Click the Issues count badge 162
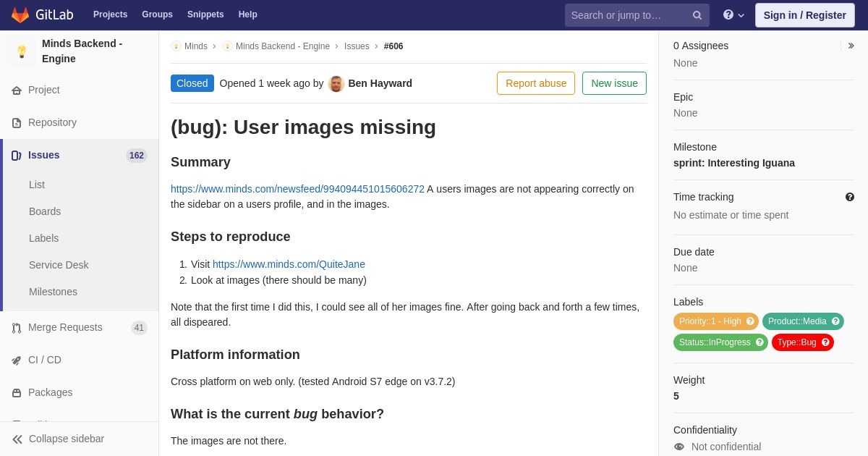Viewport: 868px width, 456px height. pyautogui.click(x=137, y=156)
